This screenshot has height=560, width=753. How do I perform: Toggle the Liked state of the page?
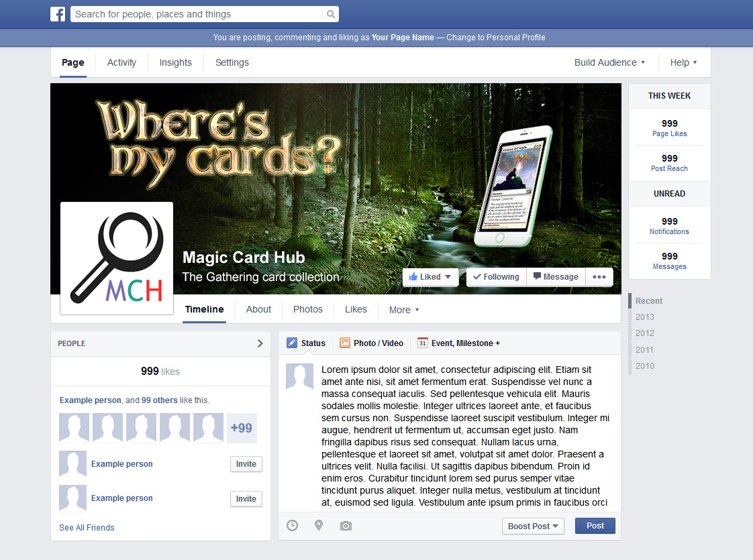(430, 276)
